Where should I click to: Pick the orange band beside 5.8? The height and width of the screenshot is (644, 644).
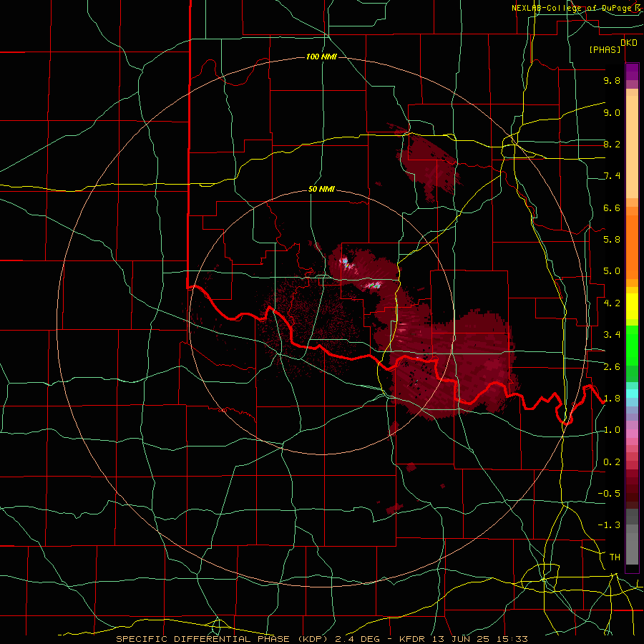632,246
